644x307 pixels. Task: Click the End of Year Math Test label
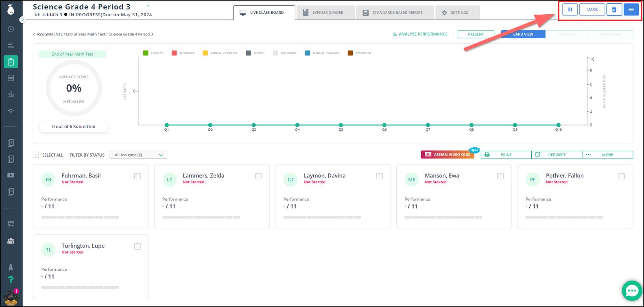coord(72,54)
